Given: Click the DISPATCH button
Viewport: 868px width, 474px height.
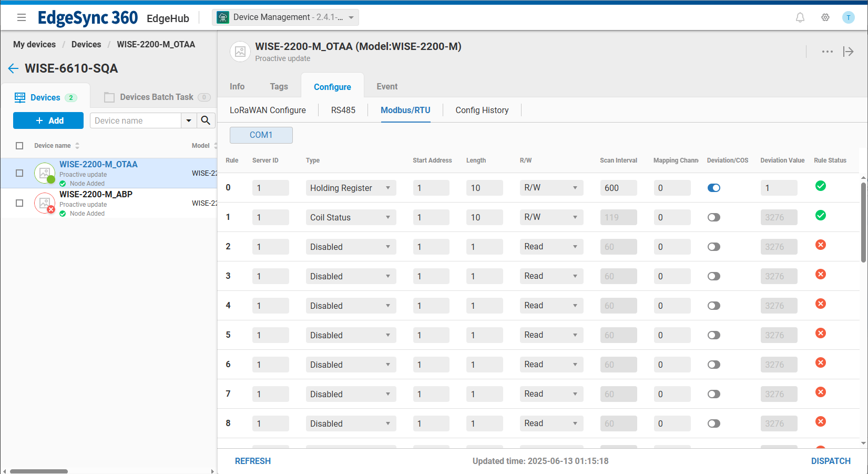Looking at the screenshot, I should pos(831,461).
